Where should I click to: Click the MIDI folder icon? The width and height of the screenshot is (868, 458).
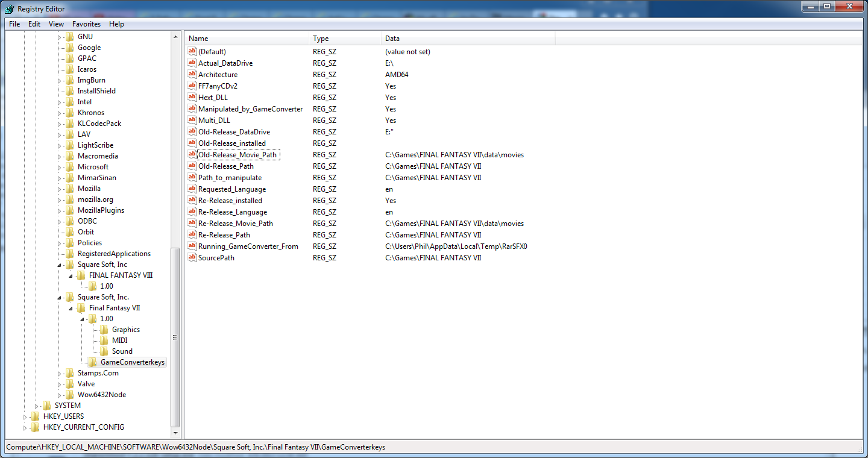tap(104, 340)
